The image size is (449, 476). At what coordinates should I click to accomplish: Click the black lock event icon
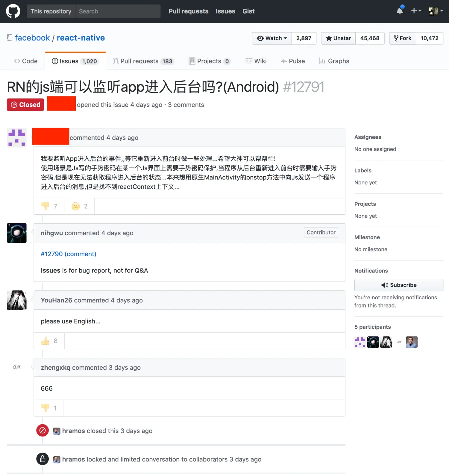[43, 459]
